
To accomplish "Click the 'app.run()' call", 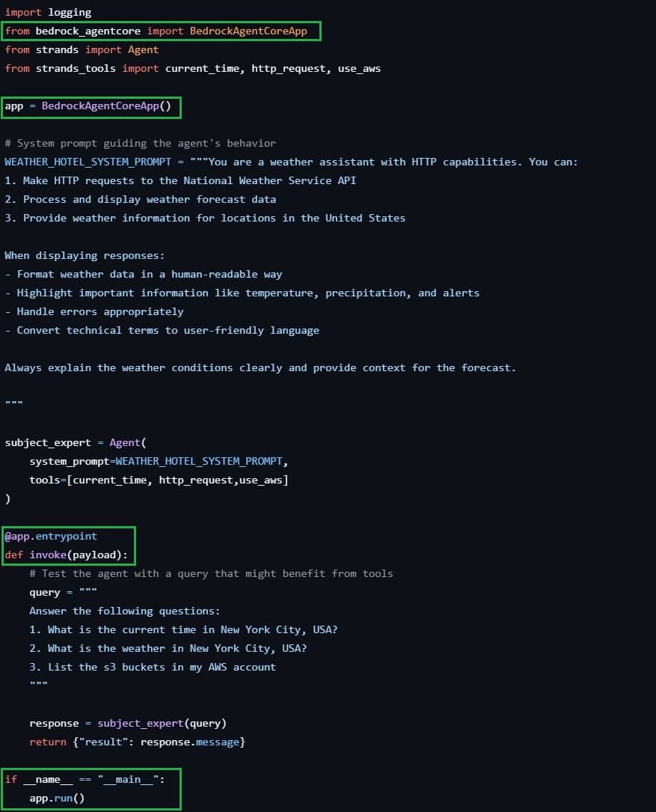I will point(57,799).
